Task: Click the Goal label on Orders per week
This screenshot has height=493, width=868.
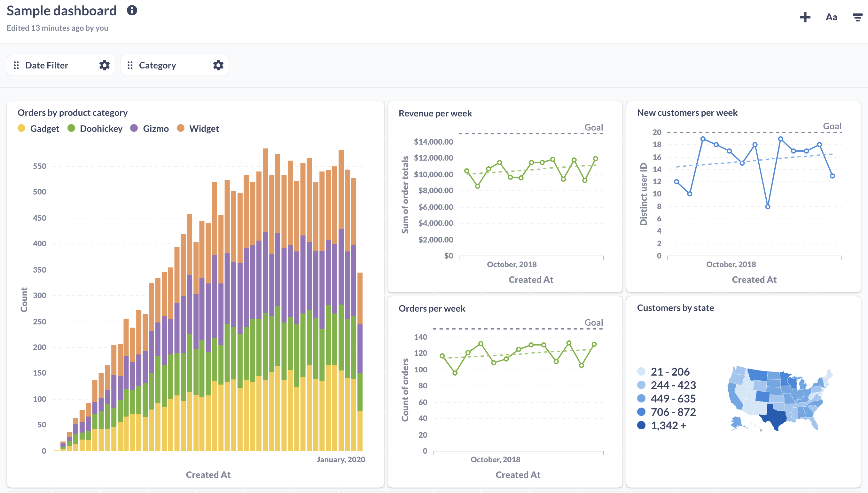Action: coord(594,323)
